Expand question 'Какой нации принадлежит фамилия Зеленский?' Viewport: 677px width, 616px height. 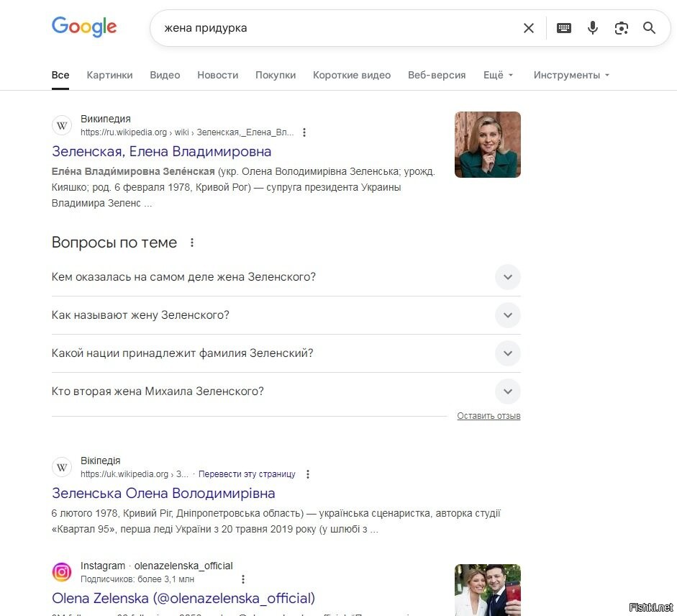pyautogui.click(x=508, y=353)
